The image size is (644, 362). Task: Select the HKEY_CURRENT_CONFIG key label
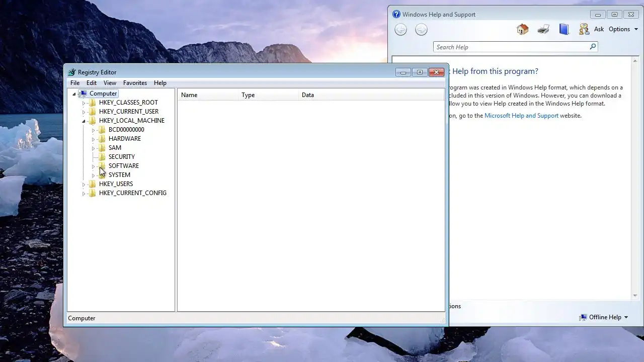pyautogui.click(x=133, y=193)
